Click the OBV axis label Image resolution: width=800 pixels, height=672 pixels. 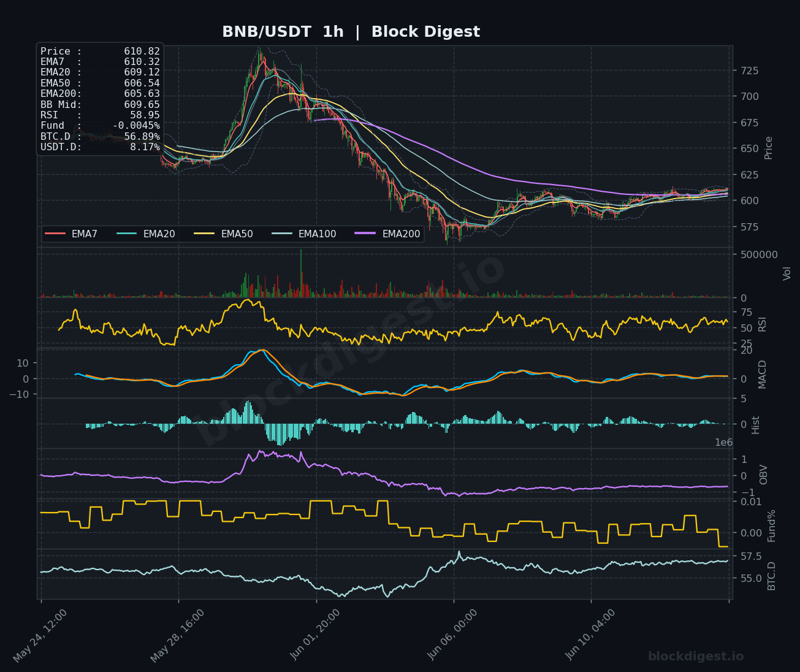pyautogui.click(x=763, y=475)
